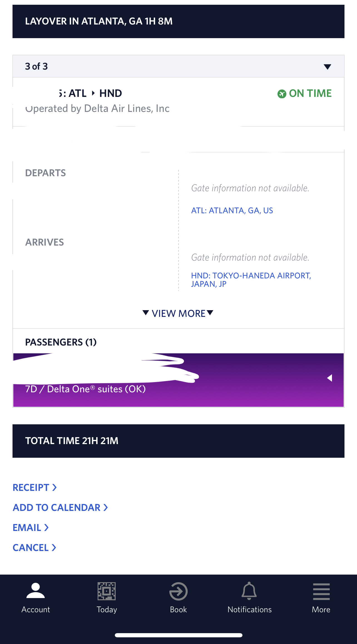Open the RECEIPT link
Image resolution: width=357 pixels, height=644 pixels.
(x=35, y=488)
